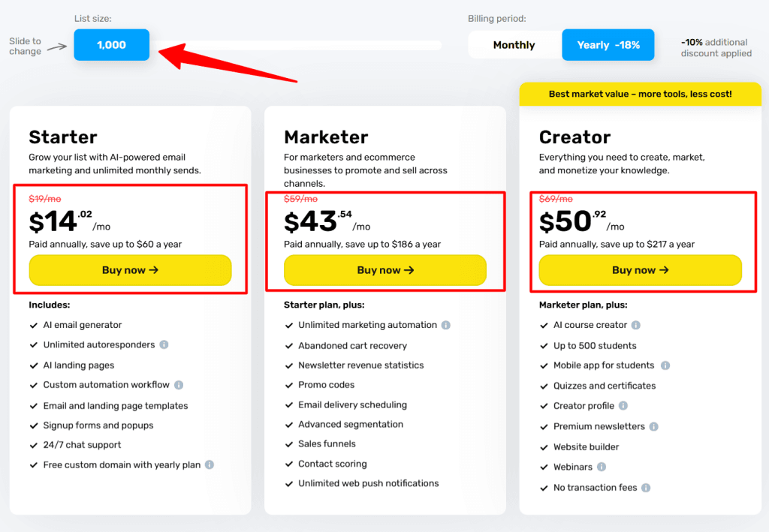Screen dimensions: 769x532
Task: Select Yearly -18% billing option
Action: (608, 44)
